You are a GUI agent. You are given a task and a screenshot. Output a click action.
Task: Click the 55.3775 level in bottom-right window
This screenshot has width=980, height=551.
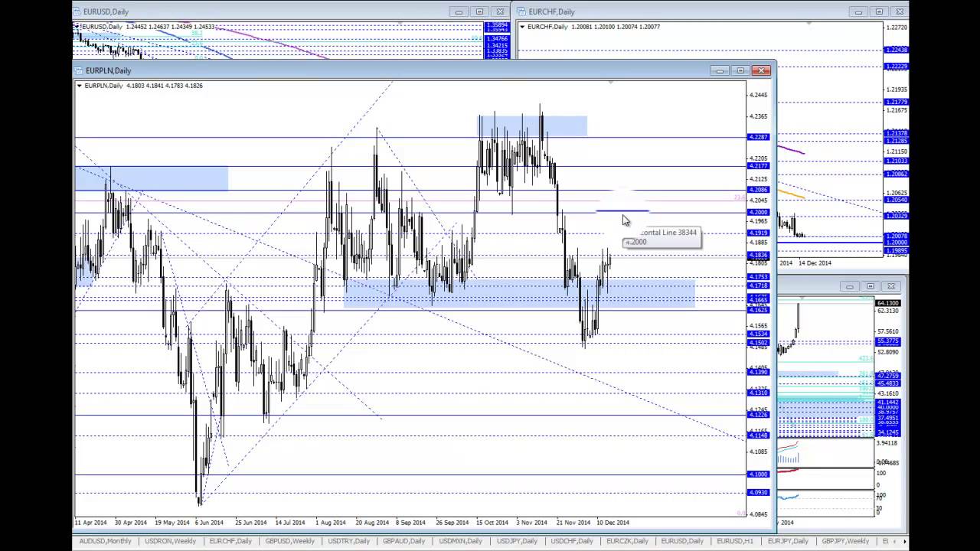click(888, 341)
